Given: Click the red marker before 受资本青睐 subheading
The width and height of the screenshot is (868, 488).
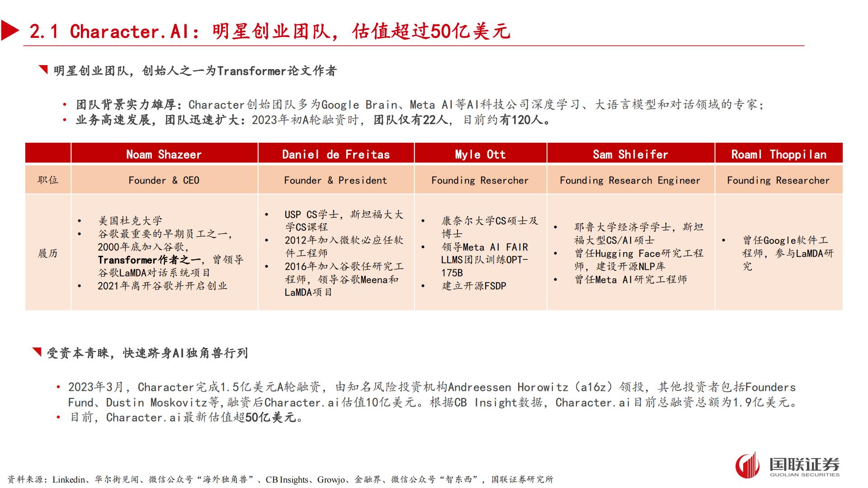Looking at the screenshot, I should pos(37,352).
